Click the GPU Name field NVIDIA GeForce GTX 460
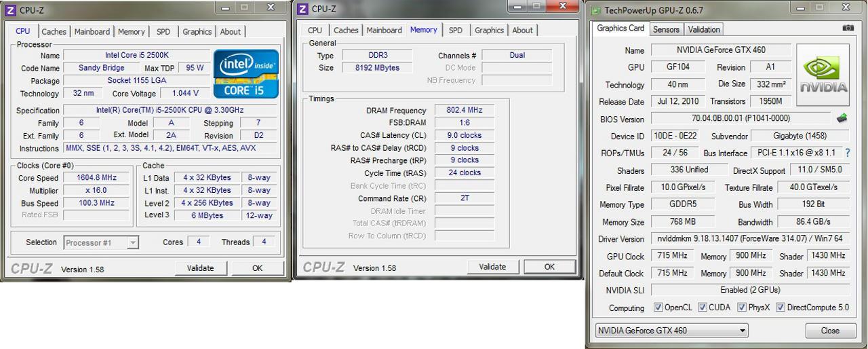The width and height of the screenshot is (868, 349). (721, 50)
